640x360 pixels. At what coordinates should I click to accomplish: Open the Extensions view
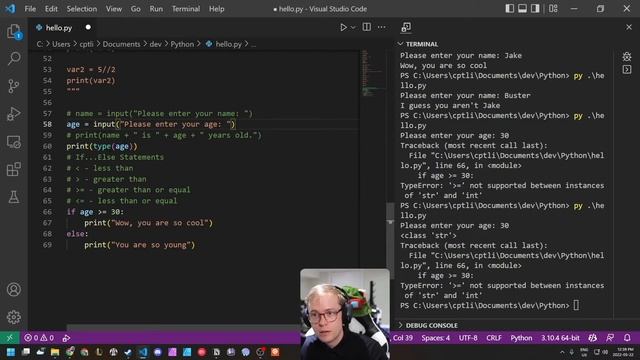pyautogui.click(x=13, y=169)
